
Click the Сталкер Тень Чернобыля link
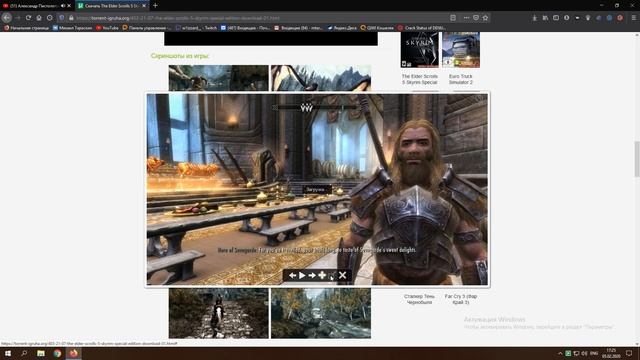point(419,299)
